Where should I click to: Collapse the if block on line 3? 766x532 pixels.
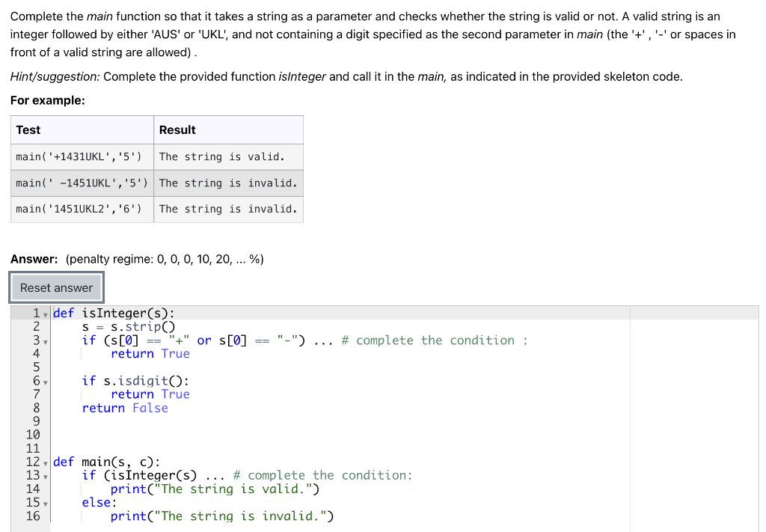point(46,340)
